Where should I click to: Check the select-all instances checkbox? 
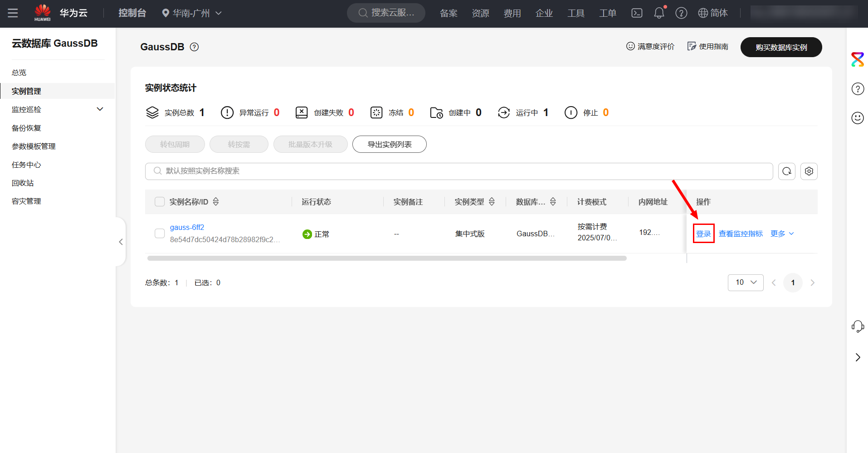click(x=160, y=202)
